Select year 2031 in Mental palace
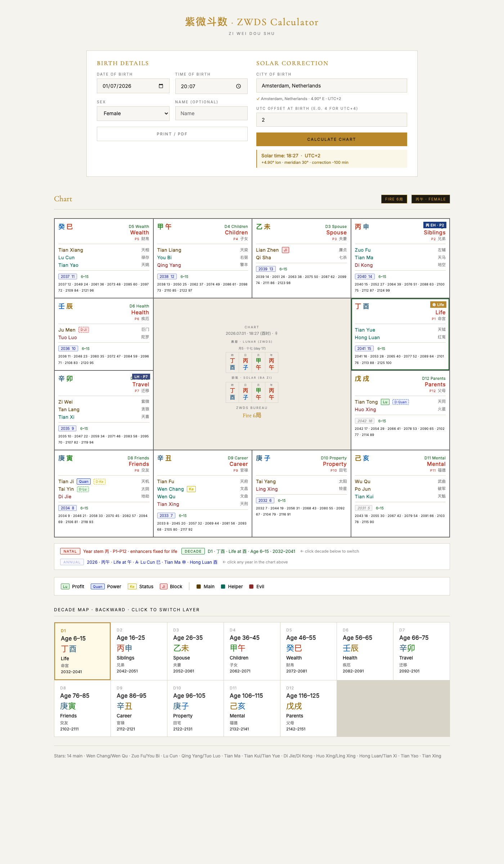504x864 pixels. pyautogui.click(x=364, y=508)
